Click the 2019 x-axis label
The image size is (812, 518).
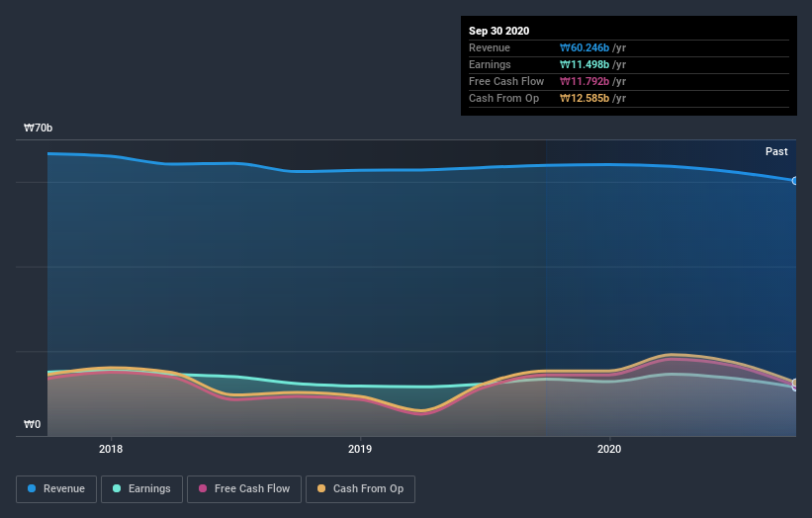(360, 449)
